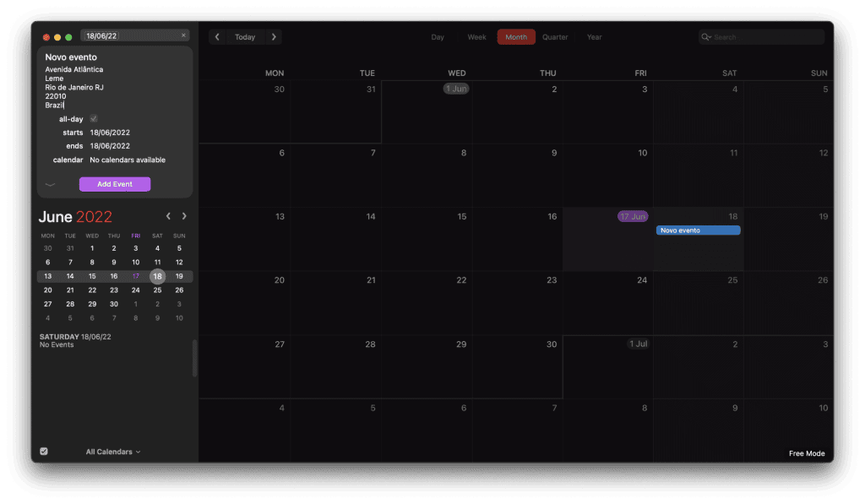
Task: Go to next month in mini calendar
Action: [x=184, y=216]
